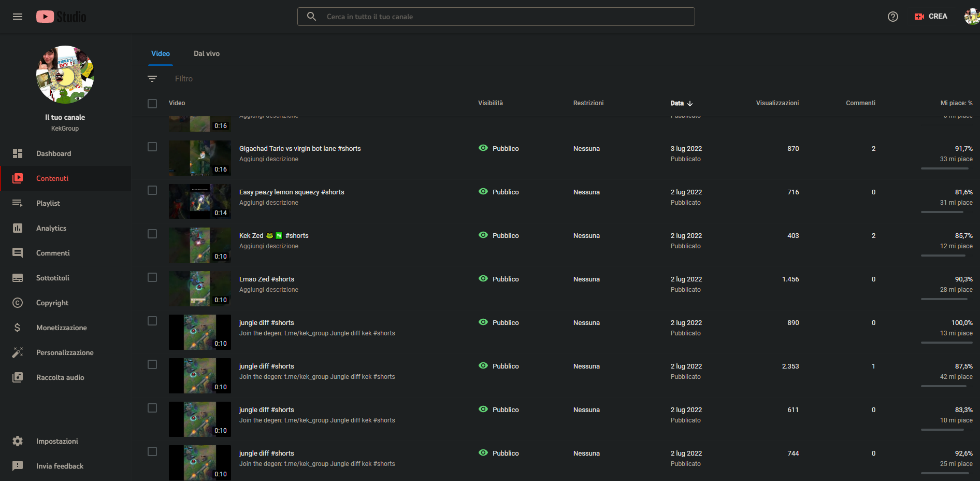Open the Playlist section

coord(65,203)
